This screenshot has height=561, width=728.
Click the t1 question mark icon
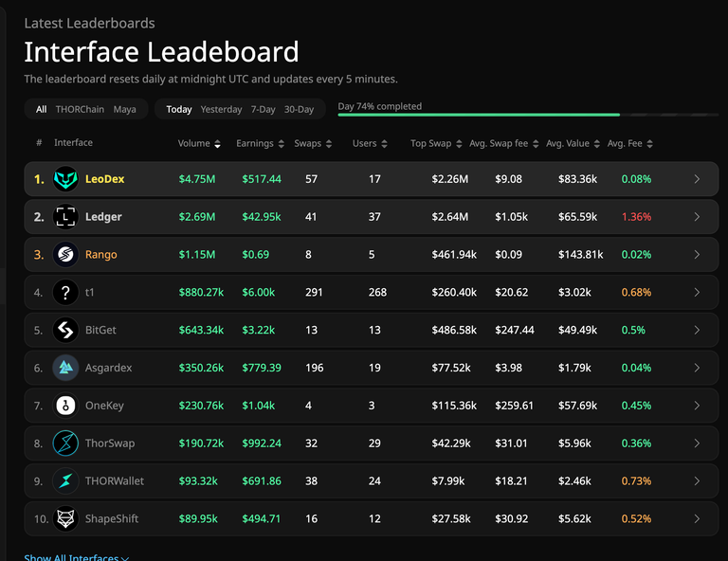point(65,292)
